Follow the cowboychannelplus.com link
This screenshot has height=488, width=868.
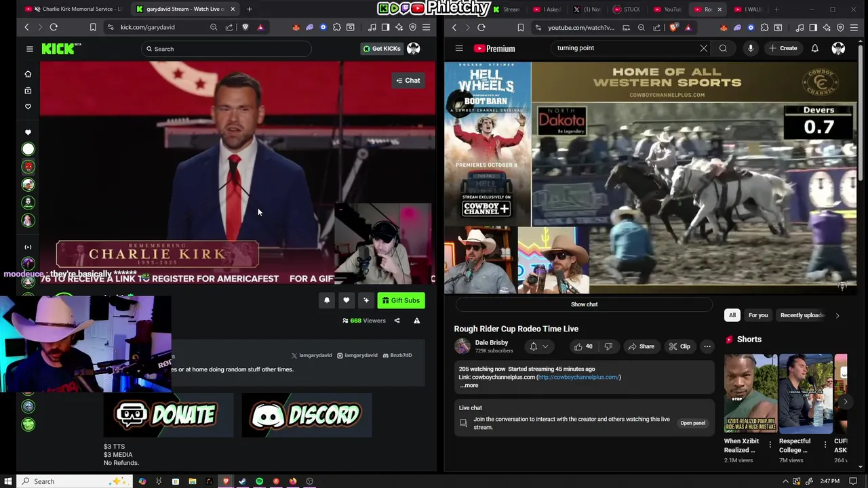578,378
